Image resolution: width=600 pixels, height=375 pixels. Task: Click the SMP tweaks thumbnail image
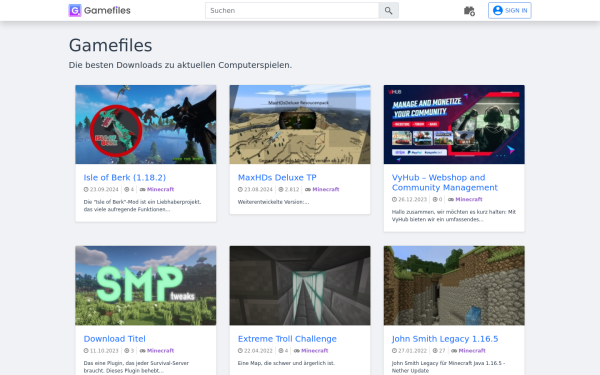146,285
